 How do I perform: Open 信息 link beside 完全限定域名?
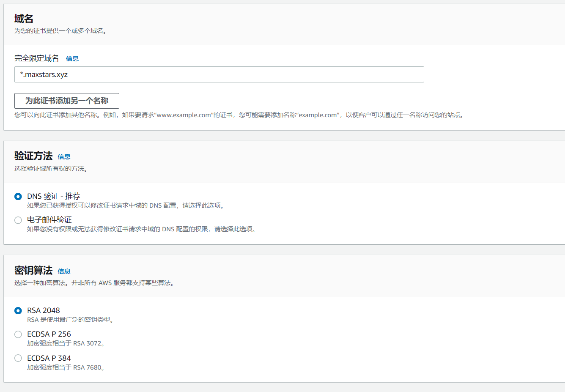(x=72, y=59)
